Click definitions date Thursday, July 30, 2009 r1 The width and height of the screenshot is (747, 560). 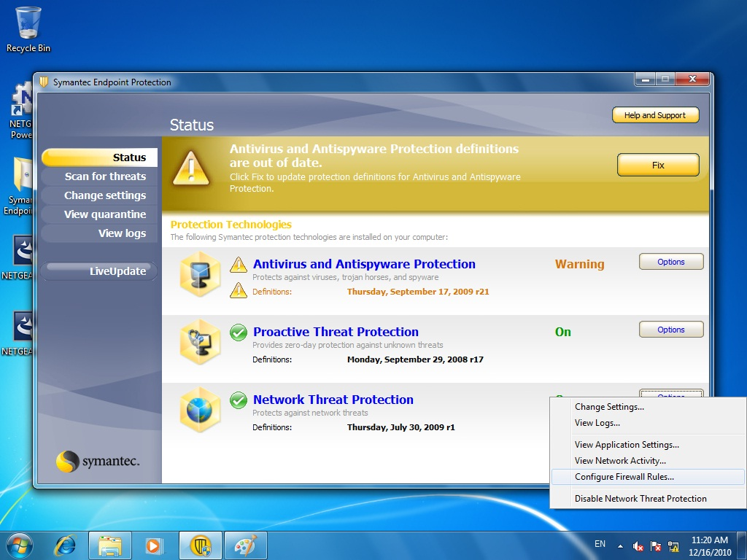(x=400, y=427)
